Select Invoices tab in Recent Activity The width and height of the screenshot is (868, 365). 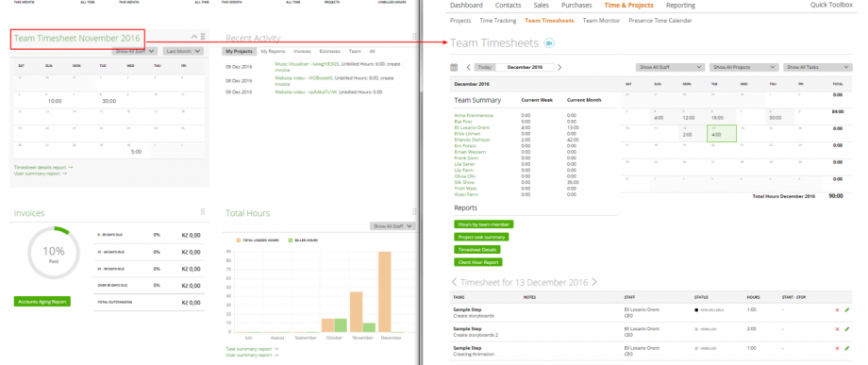pyautogui.click(x=302, y=51)
